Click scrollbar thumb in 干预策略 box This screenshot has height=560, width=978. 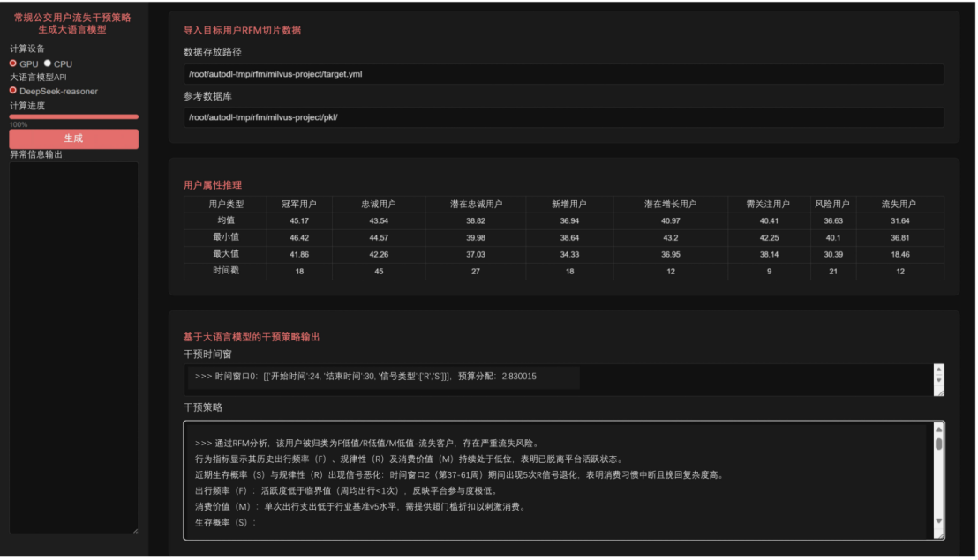click(x=938, y=442)
